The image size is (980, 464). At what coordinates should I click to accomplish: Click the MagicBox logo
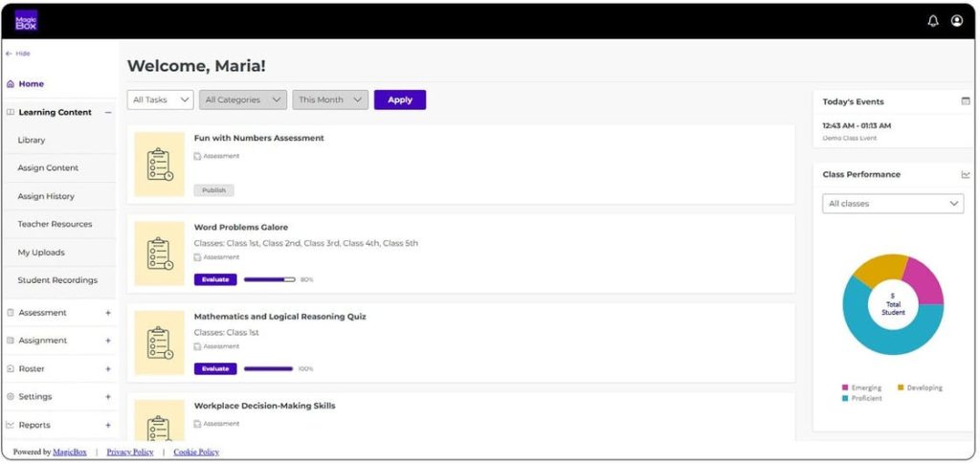26,20
